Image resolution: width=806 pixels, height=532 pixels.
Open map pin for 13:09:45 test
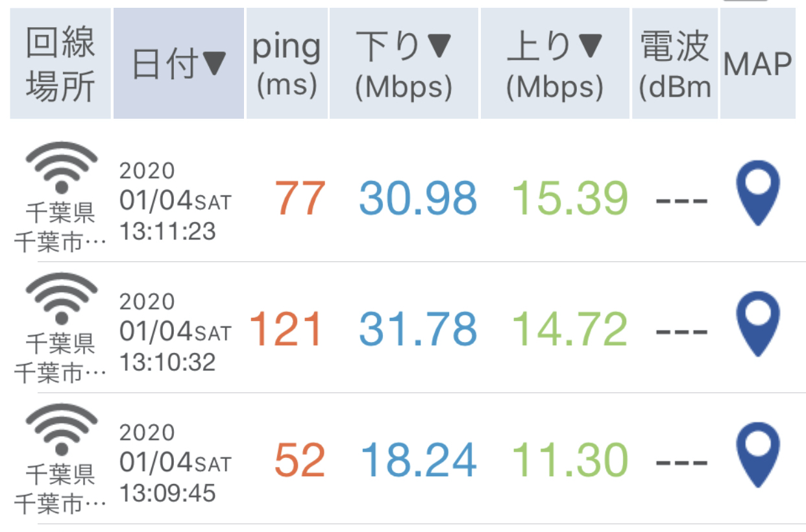point(757,455)
